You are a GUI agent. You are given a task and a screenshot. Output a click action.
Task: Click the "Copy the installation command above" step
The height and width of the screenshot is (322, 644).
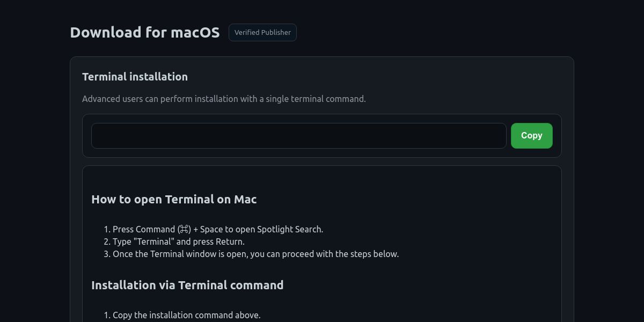pos(186,315)
